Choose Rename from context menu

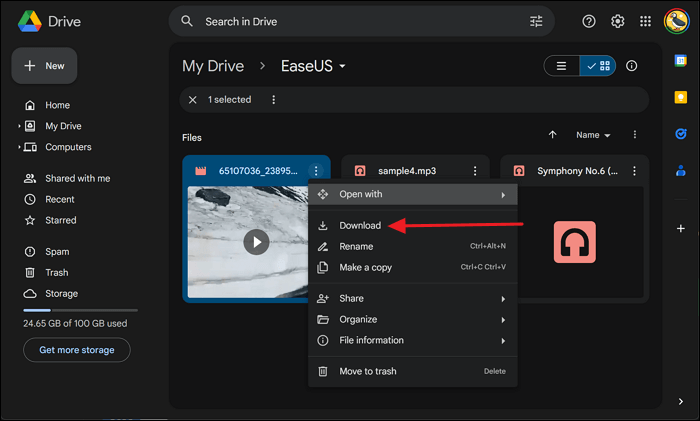point(412,246)
